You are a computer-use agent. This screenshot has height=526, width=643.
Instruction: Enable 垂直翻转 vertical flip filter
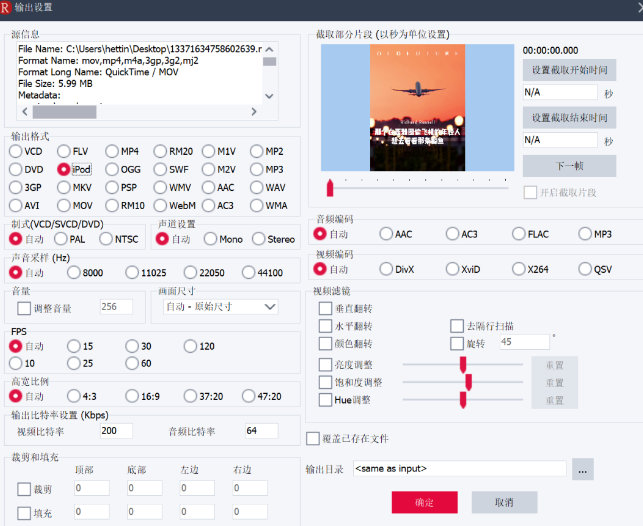coord(325,308)
